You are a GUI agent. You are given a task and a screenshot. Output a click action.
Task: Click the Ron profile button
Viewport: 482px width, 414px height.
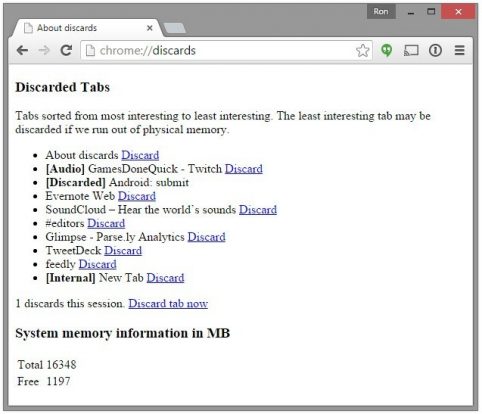381,12
